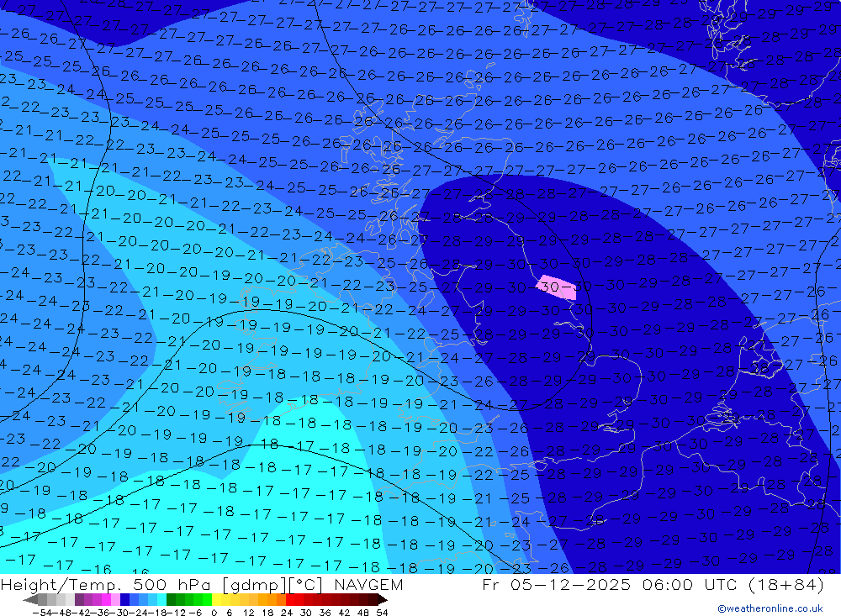
Task: Click the left gray arrow of colorbar
Action: (x=30, y=600)
